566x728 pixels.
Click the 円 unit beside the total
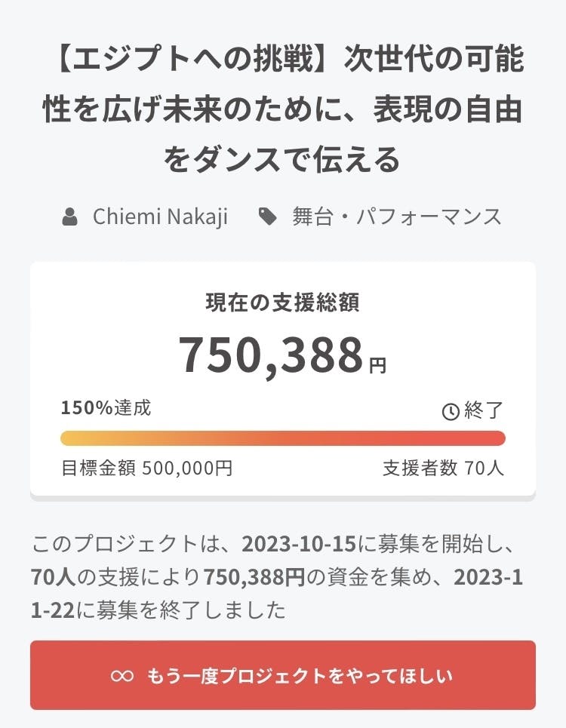[x=377, y=366]
